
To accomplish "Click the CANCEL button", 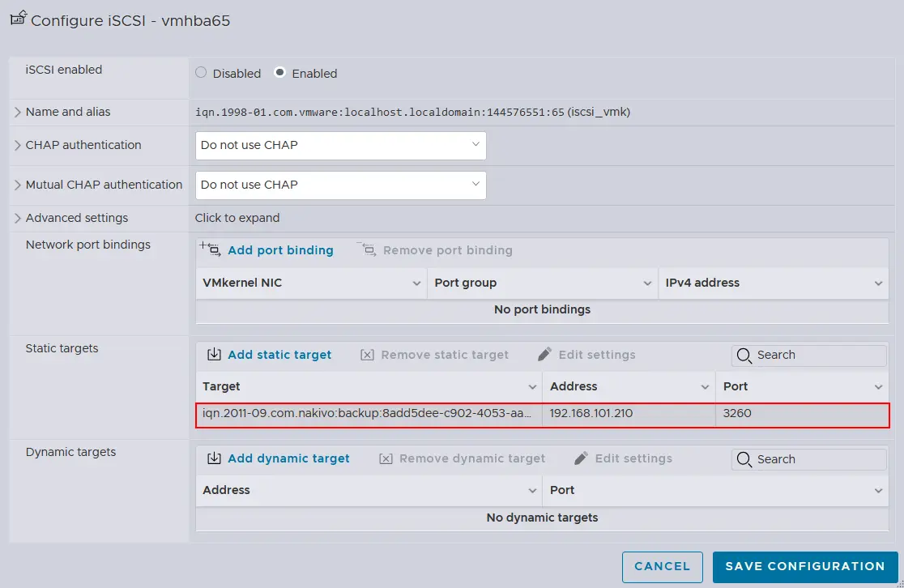I will (662, 567).
